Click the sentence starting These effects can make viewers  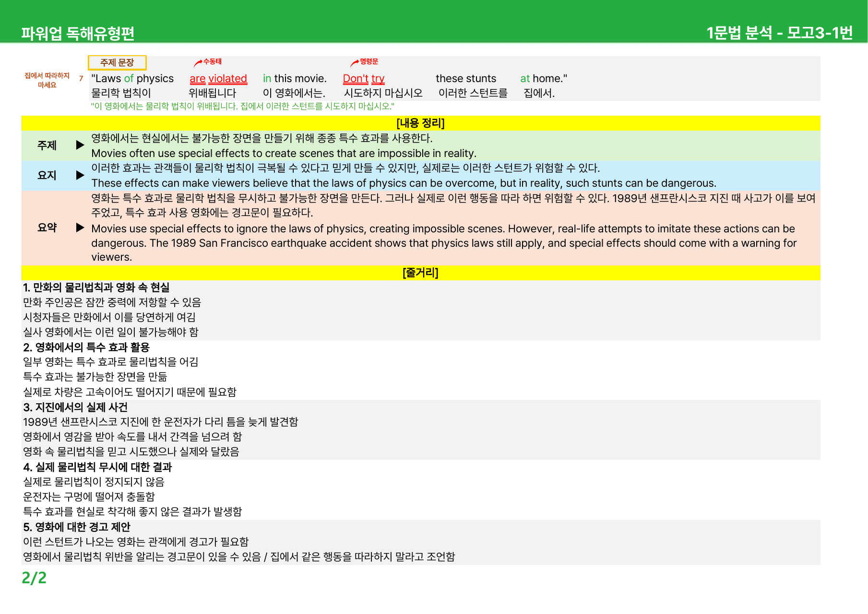[x=404, y=183]
